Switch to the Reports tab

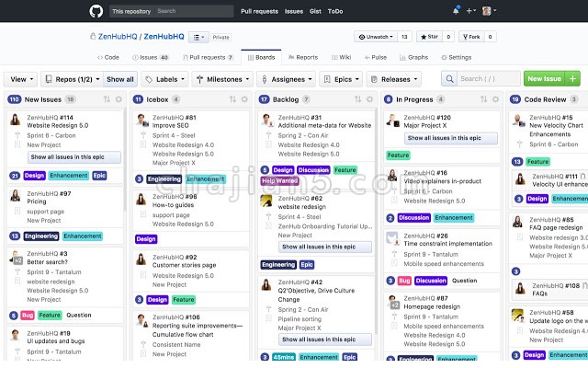pyautogui.click(x=303, y=57)
